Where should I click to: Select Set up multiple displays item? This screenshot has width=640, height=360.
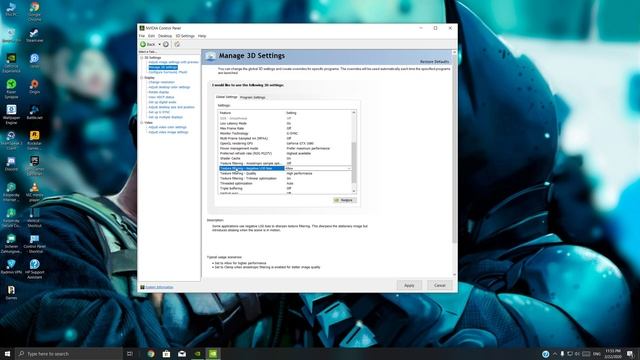click(x=166, y=117)
